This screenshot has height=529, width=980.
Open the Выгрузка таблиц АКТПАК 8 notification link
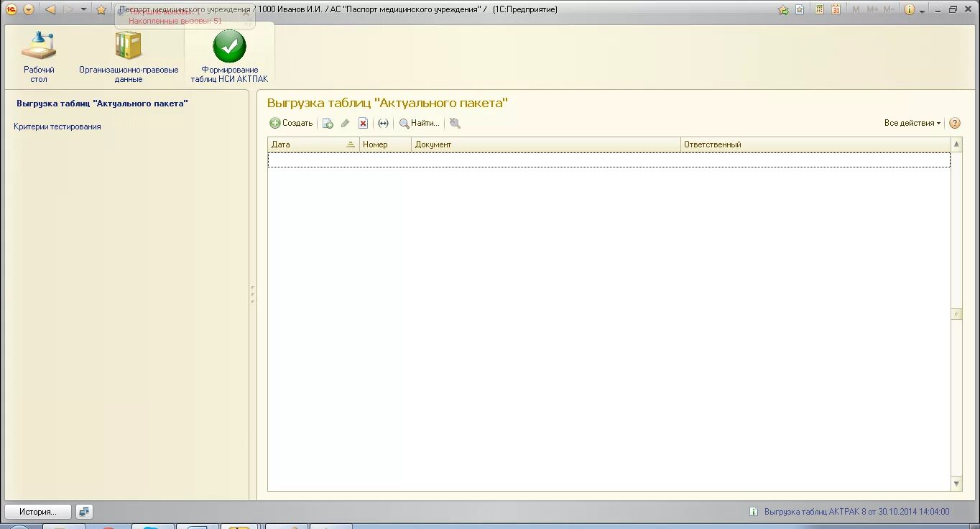click(856, 512)
